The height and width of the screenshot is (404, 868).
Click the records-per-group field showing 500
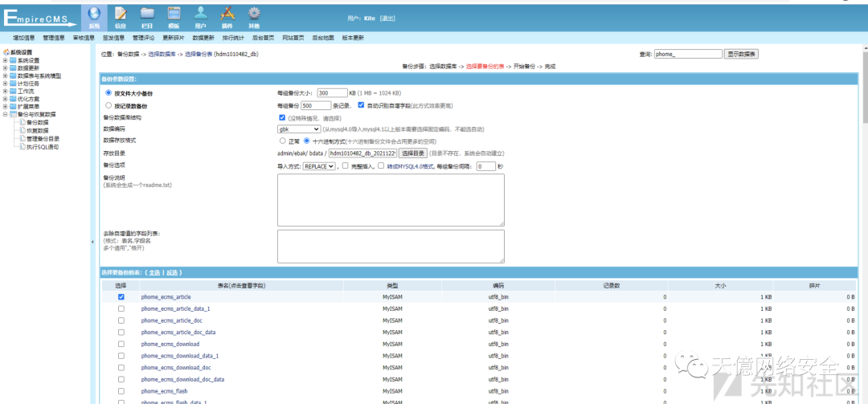316,105
